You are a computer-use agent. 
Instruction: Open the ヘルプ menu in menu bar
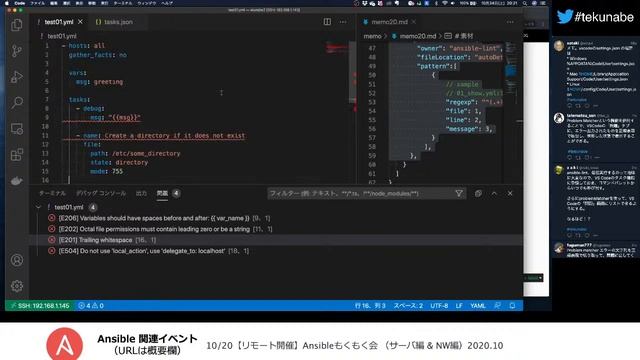[167, 3]
